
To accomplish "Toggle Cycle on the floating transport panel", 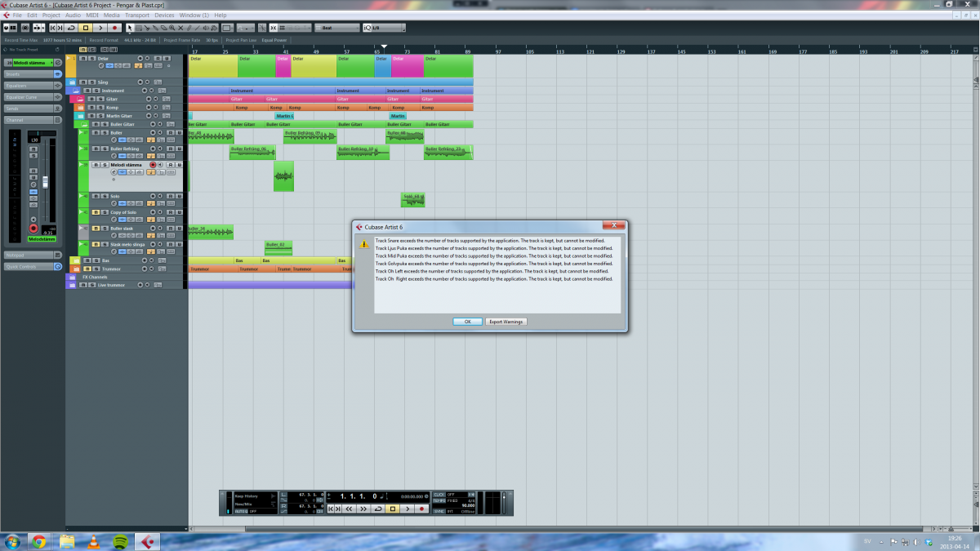I will coord(378,509).
